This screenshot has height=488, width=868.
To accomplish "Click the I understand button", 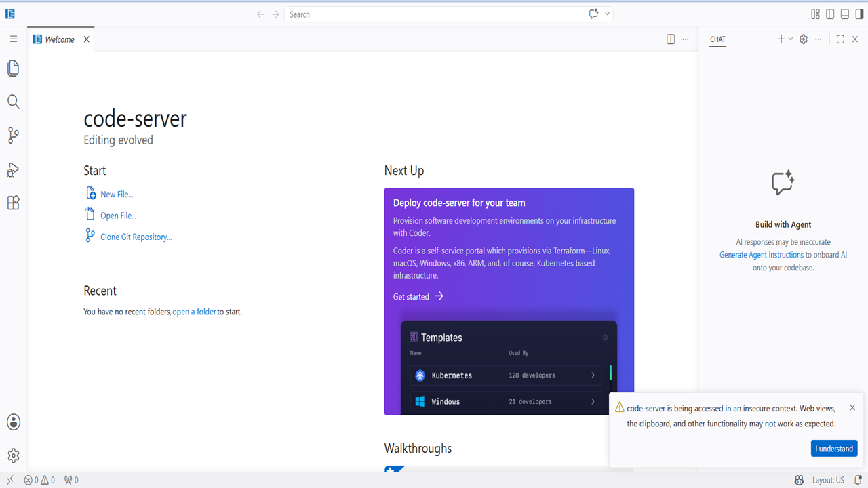I will (834, 449).
